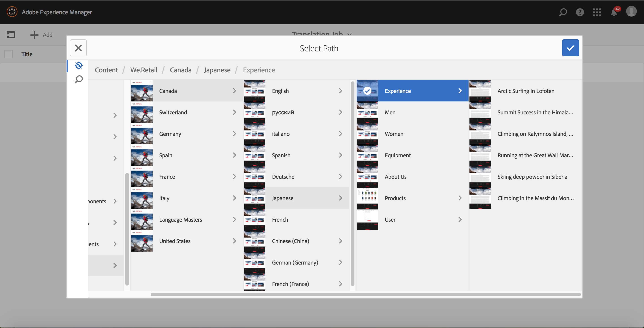The height and width of the screenshot is (328, 644).
Task: Open the search icon in dialog sidebar
Action: point(79,79)
